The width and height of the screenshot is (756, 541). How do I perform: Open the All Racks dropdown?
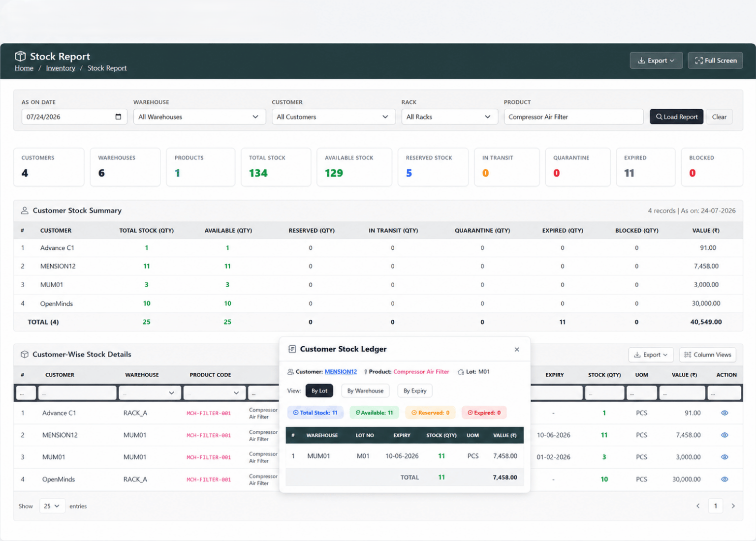point(449,117)
